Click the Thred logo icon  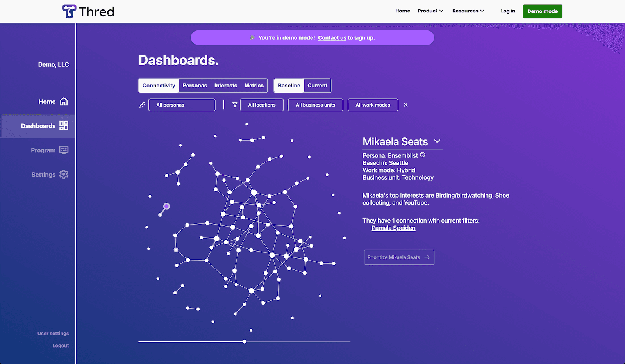pyautogui.click(x=70, y=11)
